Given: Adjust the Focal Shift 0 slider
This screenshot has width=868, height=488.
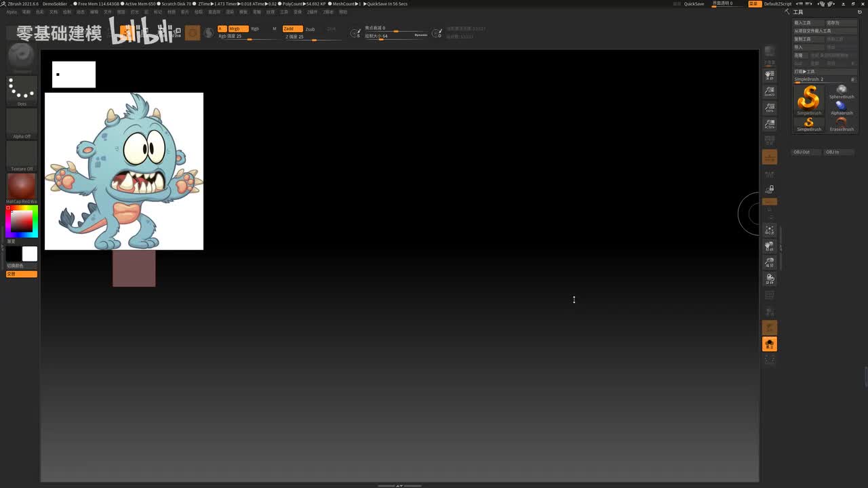Looking at the screenshot, I should (396, 28).
